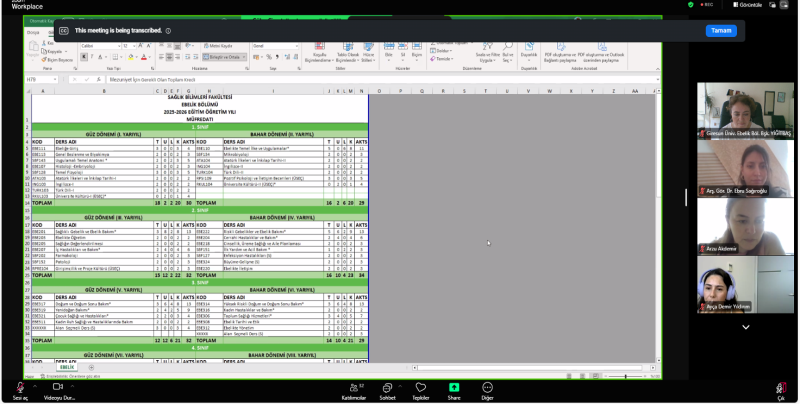Unmute microphone with Sesi aç button

20,390
